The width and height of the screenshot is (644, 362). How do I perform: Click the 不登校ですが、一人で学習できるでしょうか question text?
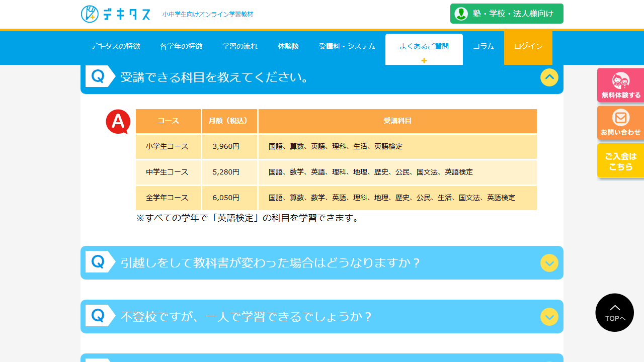point(246,317)
